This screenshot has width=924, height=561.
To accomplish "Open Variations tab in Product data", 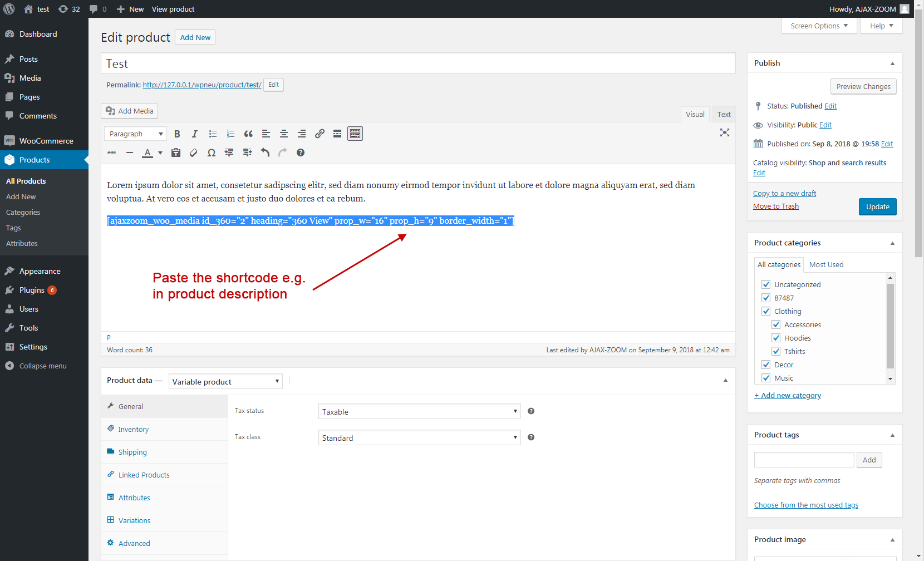I will [x=164, y=520].
